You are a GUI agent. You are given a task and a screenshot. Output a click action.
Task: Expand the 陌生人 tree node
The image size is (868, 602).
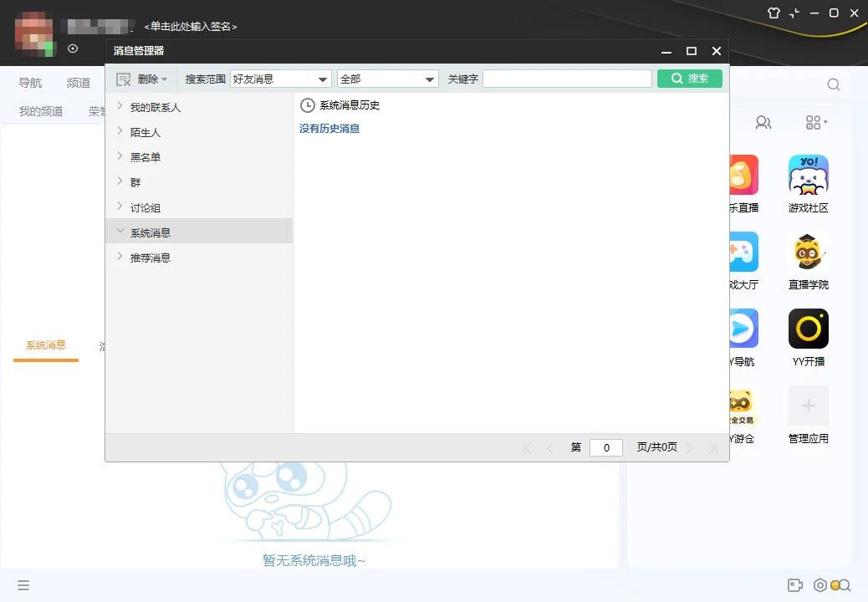(120, 130)
